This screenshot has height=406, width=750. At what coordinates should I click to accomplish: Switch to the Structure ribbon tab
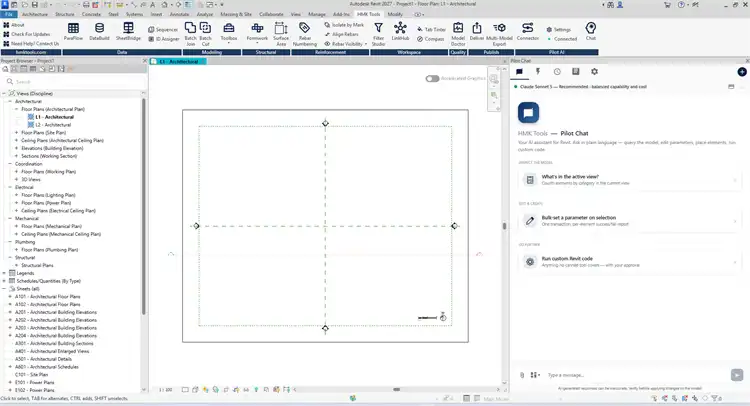pyautogui.click(x=65, y=14)
